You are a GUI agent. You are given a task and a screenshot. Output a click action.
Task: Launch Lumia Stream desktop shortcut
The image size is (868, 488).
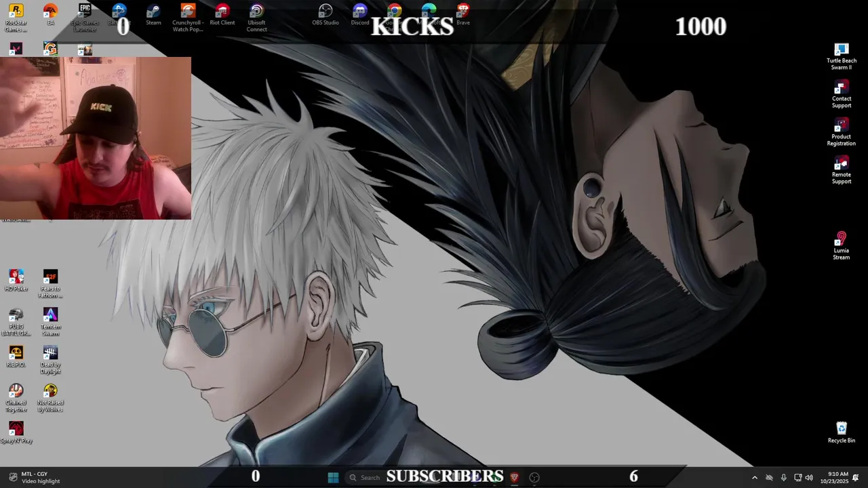click(x=842, y=246)
